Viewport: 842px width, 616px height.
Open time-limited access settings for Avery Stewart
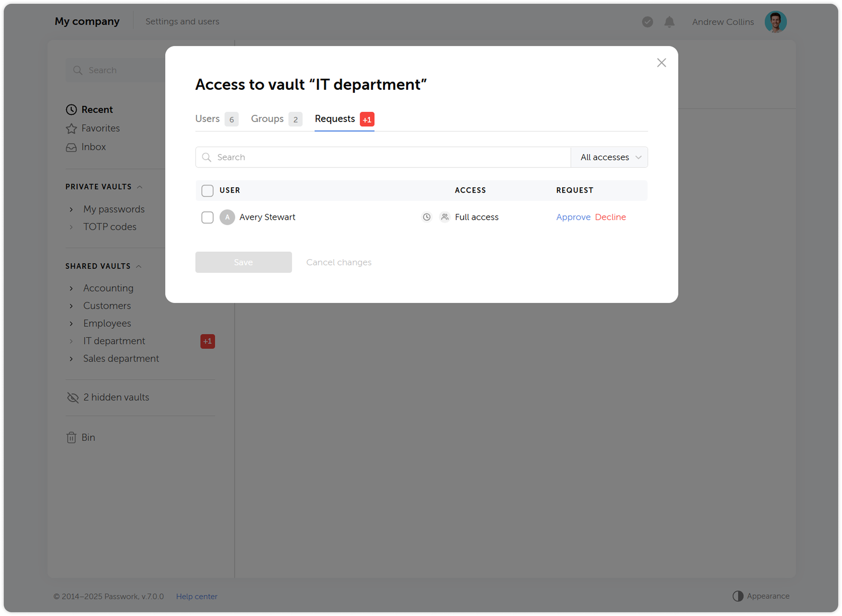tap(427, 217)
